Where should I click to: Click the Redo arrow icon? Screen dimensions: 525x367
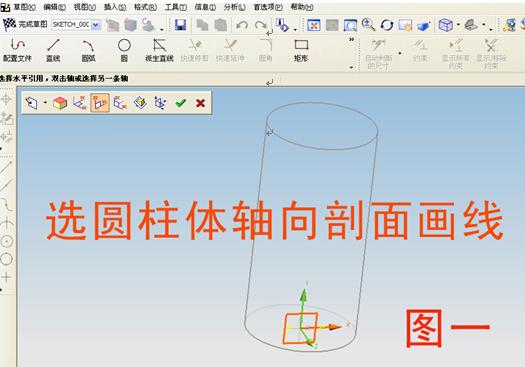tap(261, 25)
